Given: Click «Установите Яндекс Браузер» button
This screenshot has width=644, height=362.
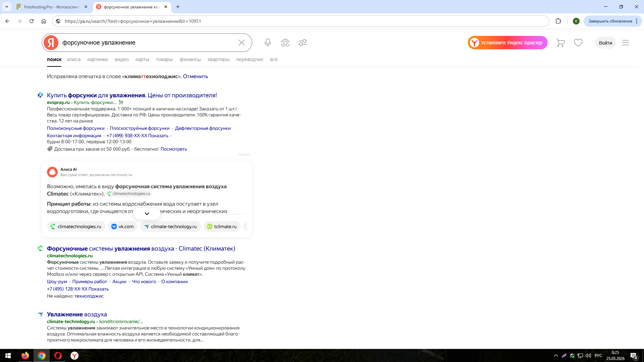Looking at the screenshot, I should tap(508, 43).
